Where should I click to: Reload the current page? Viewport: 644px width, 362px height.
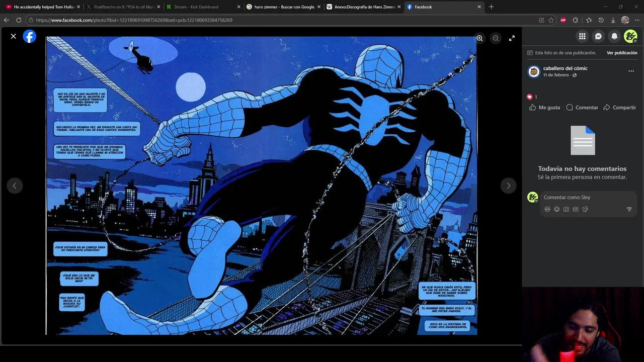pyautogui.click(x=19, y=20)
